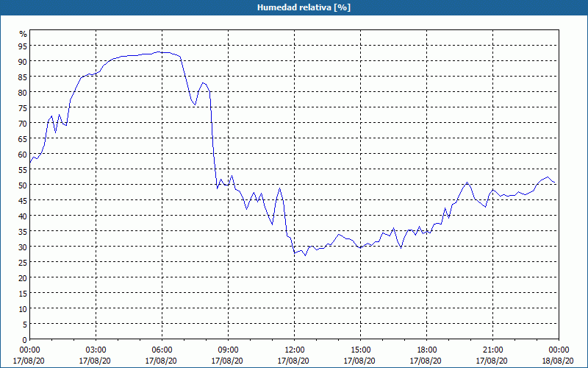Click the y-axis value 40
588x368 pixels.
tap(24, 216)
